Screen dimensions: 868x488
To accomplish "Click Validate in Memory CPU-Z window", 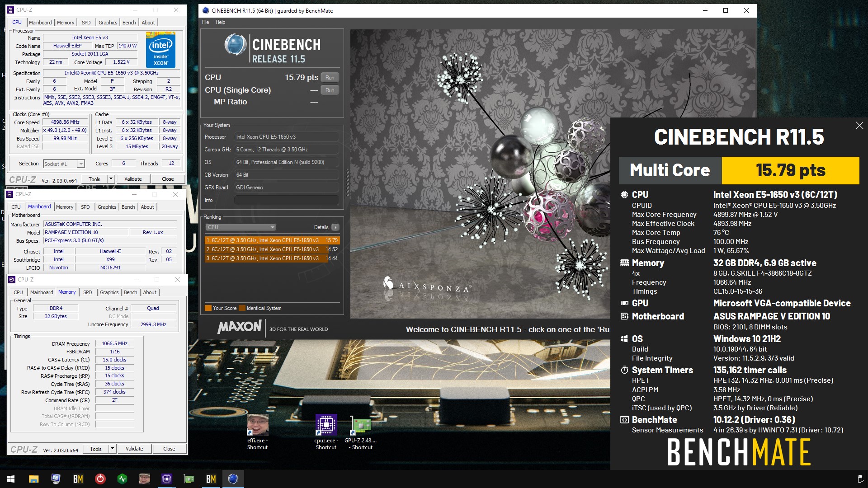I will pyautogui.click(x=134, y=449).
